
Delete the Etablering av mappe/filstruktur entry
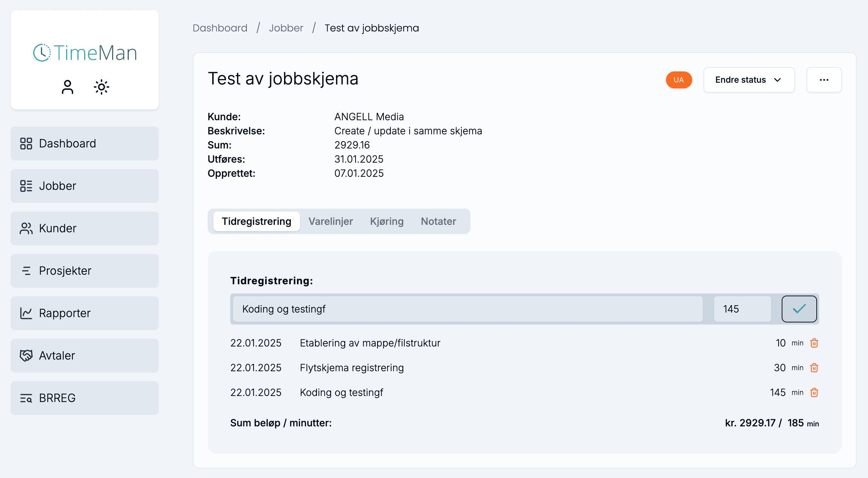814,343
